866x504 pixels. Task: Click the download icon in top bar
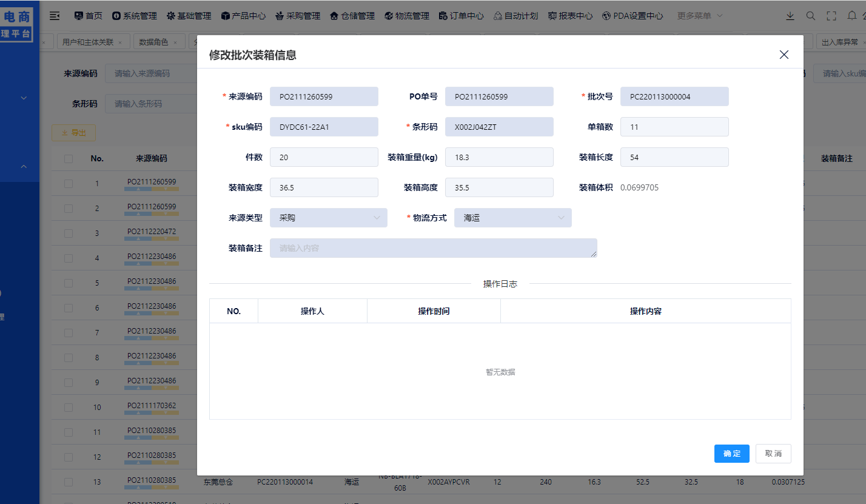(790, 16)
